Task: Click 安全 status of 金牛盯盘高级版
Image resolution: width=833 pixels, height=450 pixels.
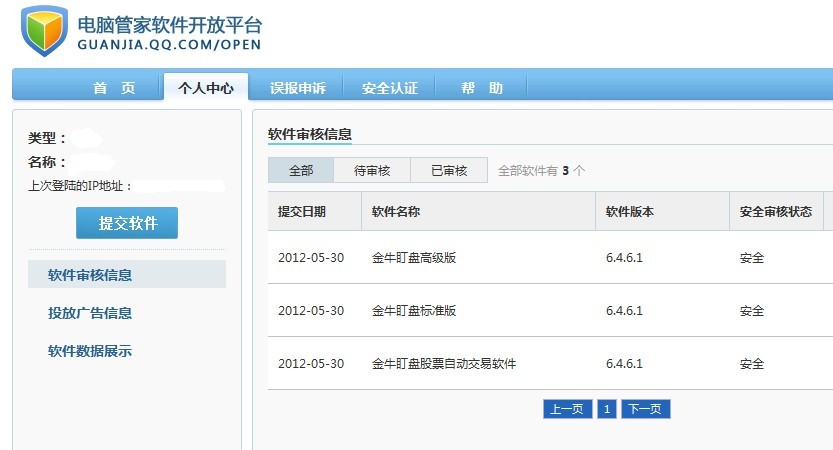Action: (x=752, y=258)
